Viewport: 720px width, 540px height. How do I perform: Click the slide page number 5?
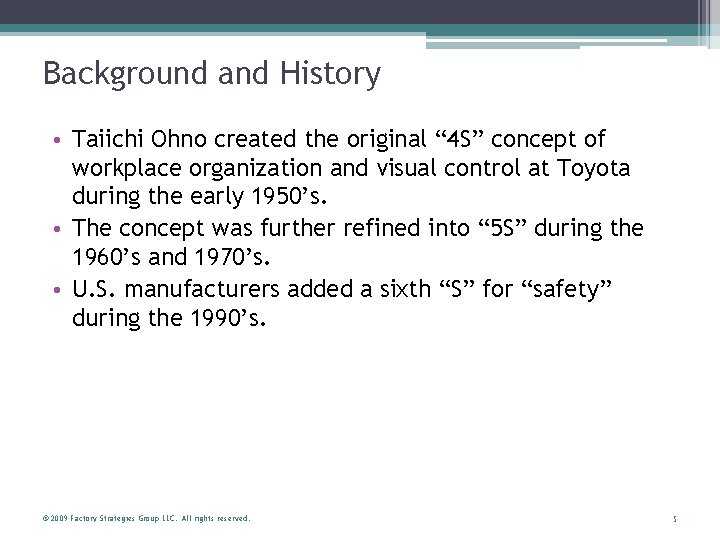point(675,519)
